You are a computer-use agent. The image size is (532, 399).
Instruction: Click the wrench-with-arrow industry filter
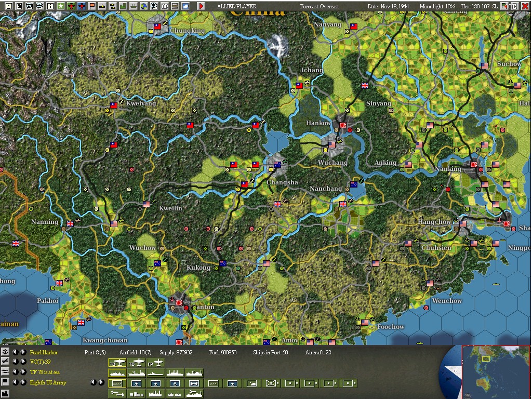(117, 394)
